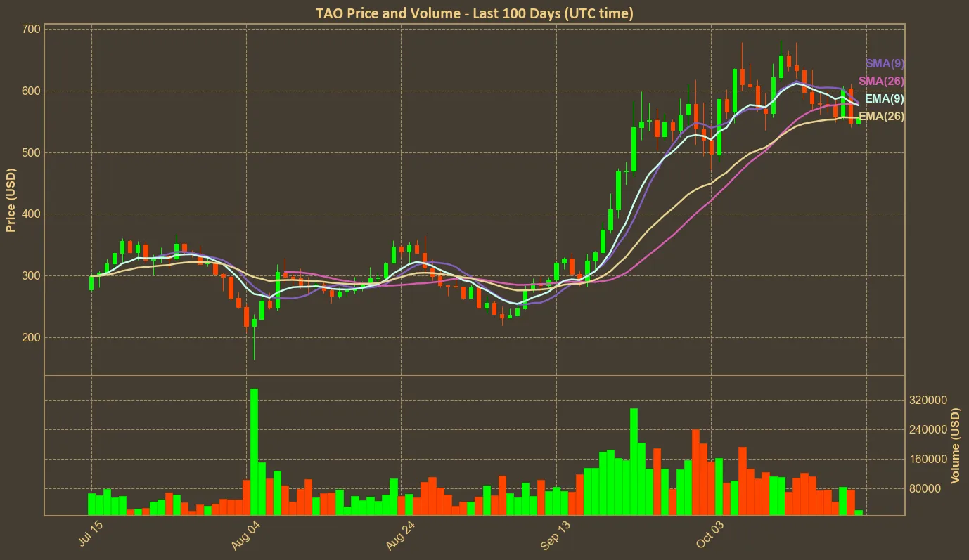
Task: Click the last small green volume bar at far right
Action: point(859,513)
